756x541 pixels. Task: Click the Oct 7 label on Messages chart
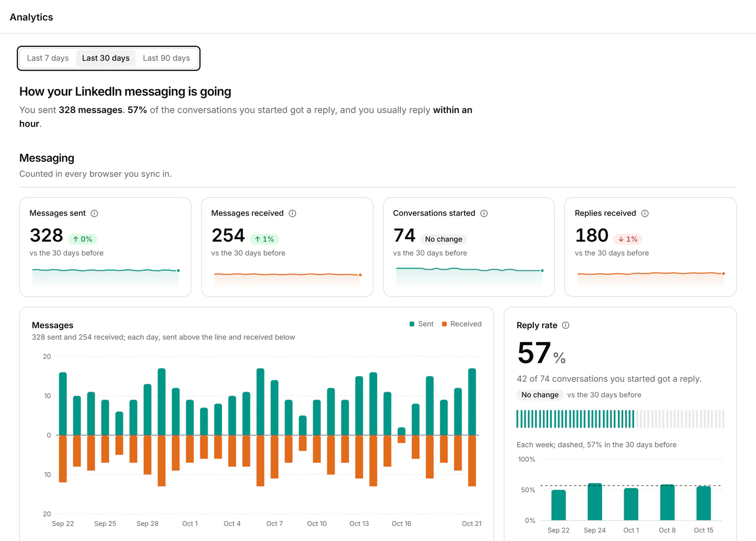(275, 524)
